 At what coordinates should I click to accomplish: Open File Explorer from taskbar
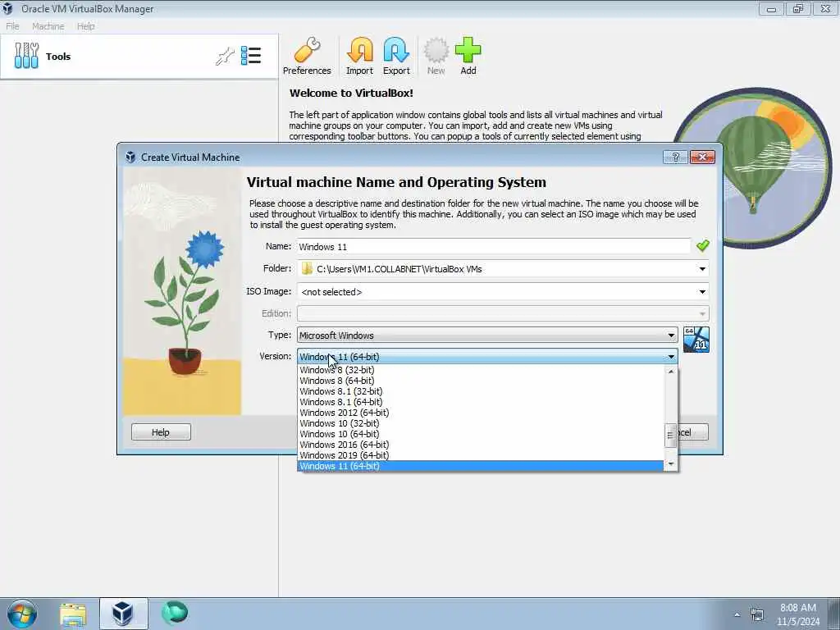pos(73,614)
